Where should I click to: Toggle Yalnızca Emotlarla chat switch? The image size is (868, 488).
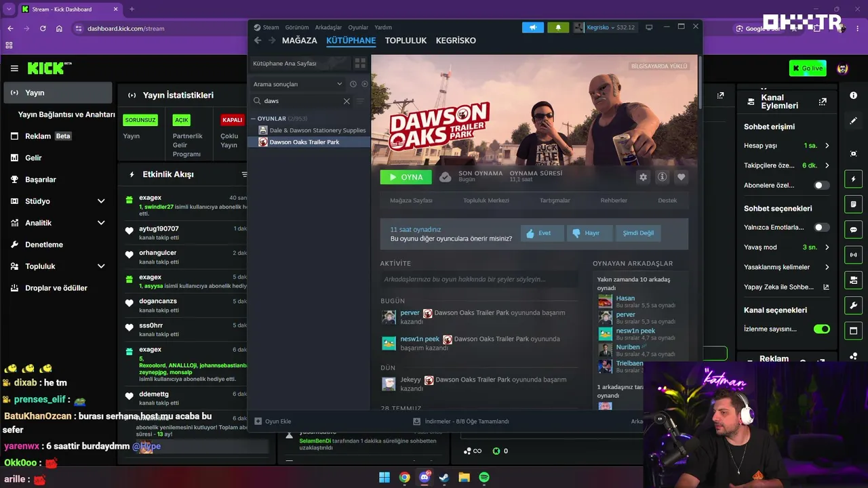822,227
